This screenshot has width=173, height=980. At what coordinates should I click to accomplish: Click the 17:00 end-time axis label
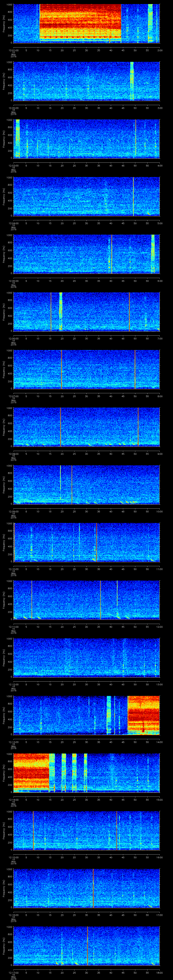click(x=159, y=915)
